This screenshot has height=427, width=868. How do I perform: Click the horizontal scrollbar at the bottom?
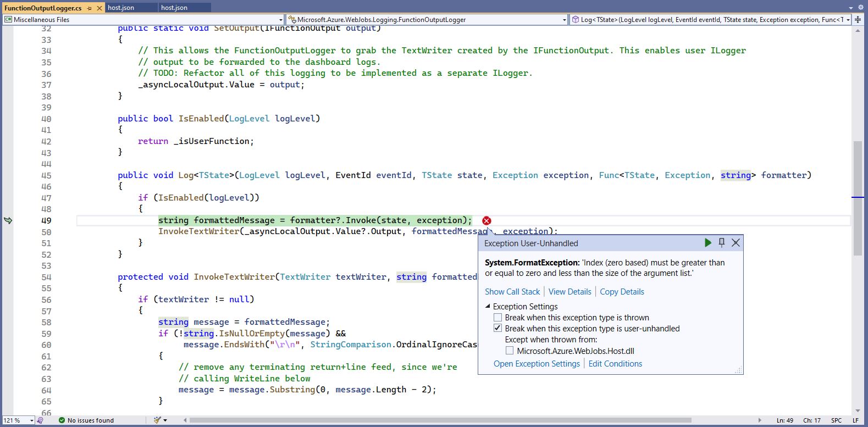tap(440, 420)
